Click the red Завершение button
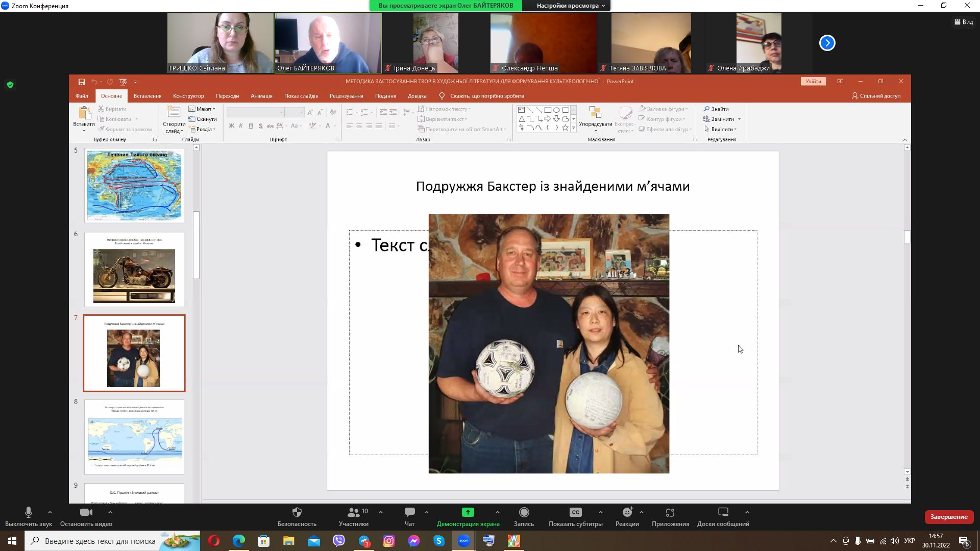This screenshot has width=980, height=551. [948, 517]
